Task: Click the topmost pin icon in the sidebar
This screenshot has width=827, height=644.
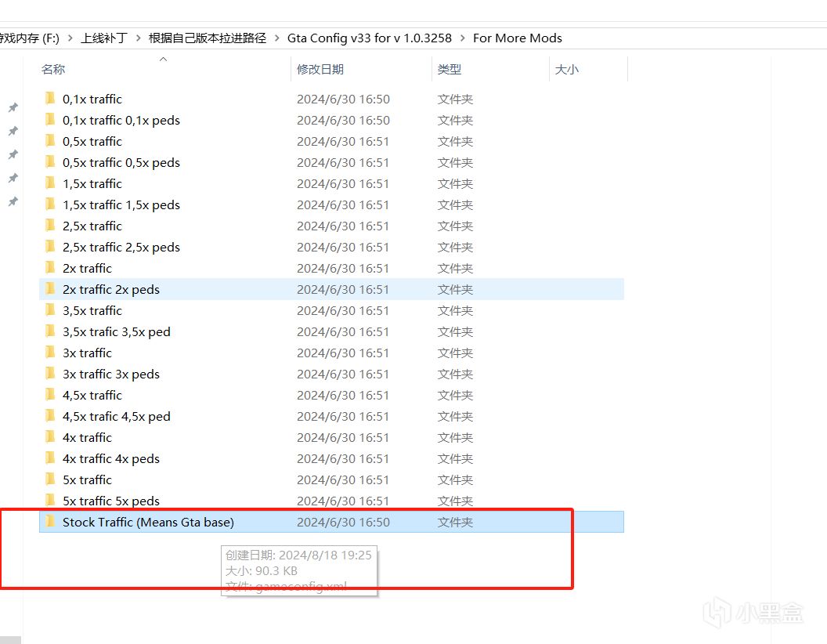Action: click(x=13, y=107)
